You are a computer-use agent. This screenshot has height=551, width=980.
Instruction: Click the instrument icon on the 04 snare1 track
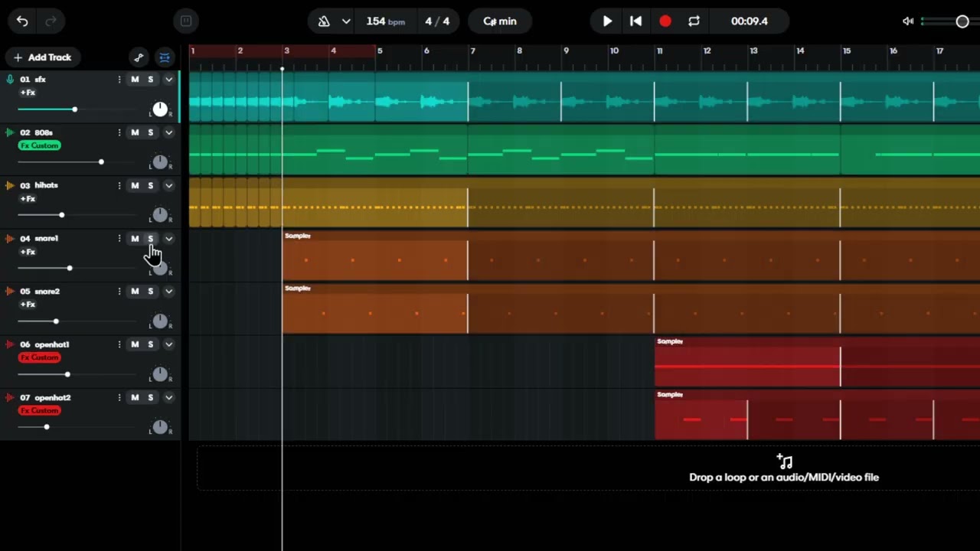(x=10, y=239)
